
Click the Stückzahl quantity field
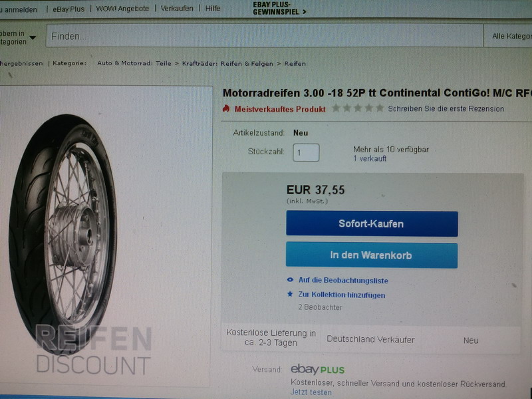pos(306,152)
